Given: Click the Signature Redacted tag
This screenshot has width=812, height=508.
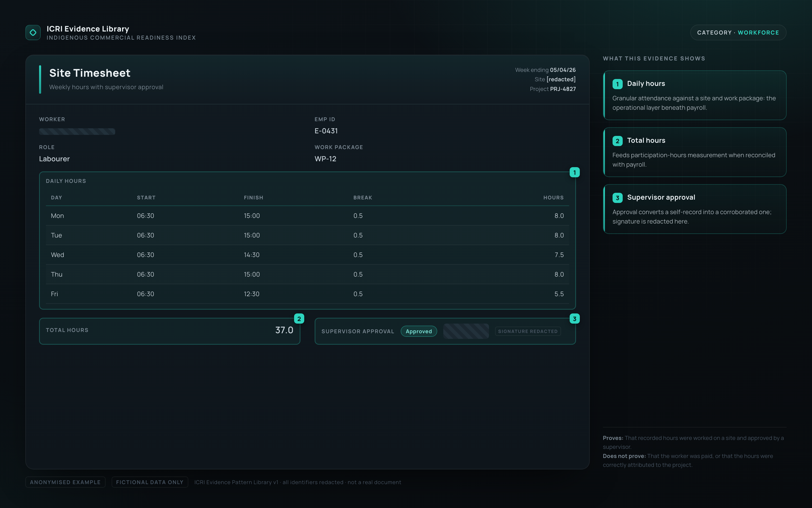Looking at the screenshot, I should click(x=528, y=331).
